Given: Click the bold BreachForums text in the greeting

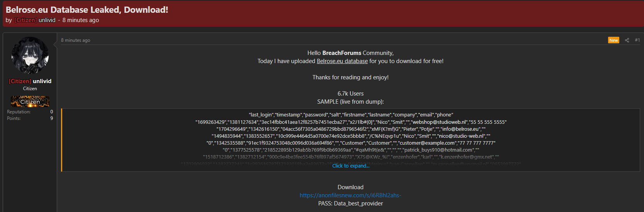Looking at the screenshot, I should coord(342,53).
